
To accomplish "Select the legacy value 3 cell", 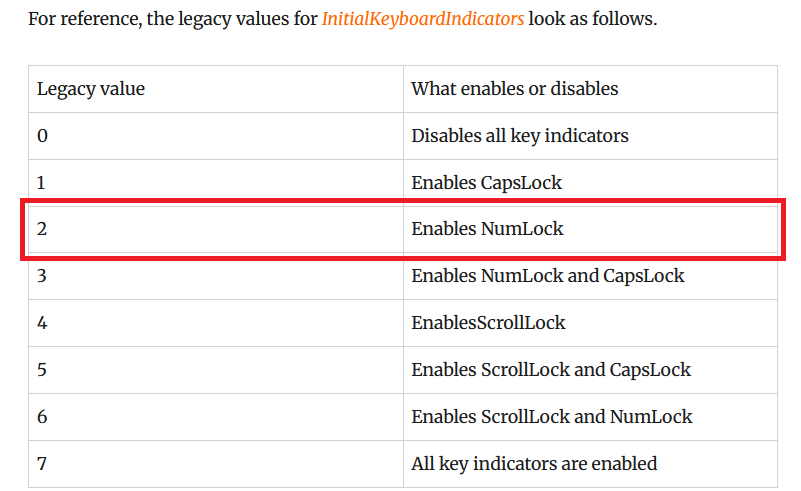I will (x=216, y=276).
